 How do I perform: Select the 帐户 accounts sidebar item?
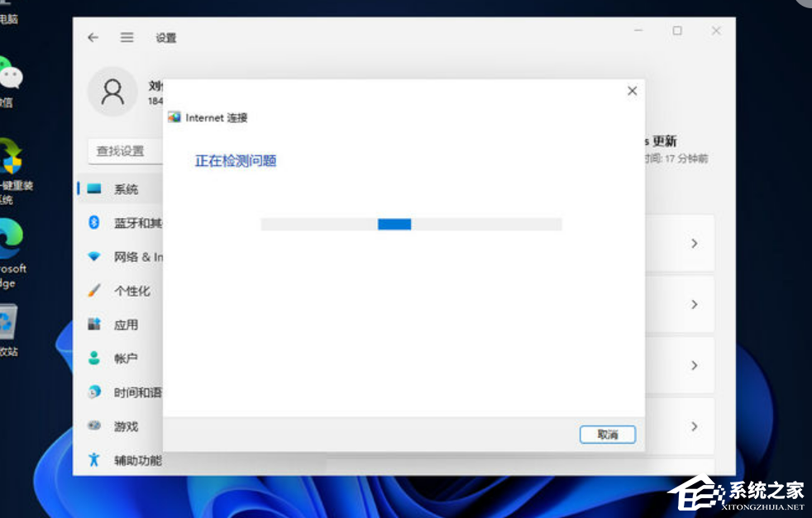point(126,359)
